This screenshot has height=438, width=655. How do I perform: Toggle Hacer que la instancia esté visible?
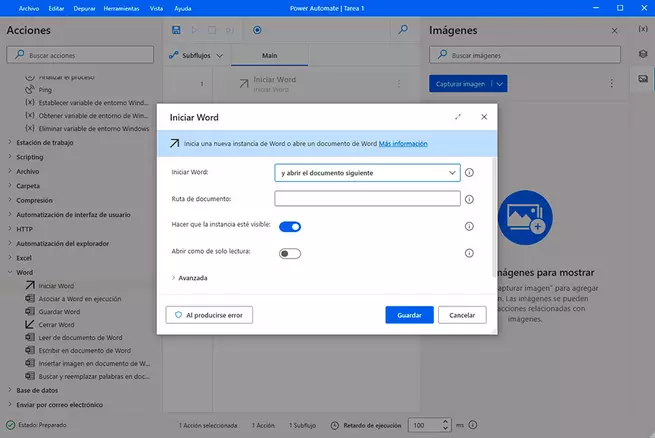point(290,227)
